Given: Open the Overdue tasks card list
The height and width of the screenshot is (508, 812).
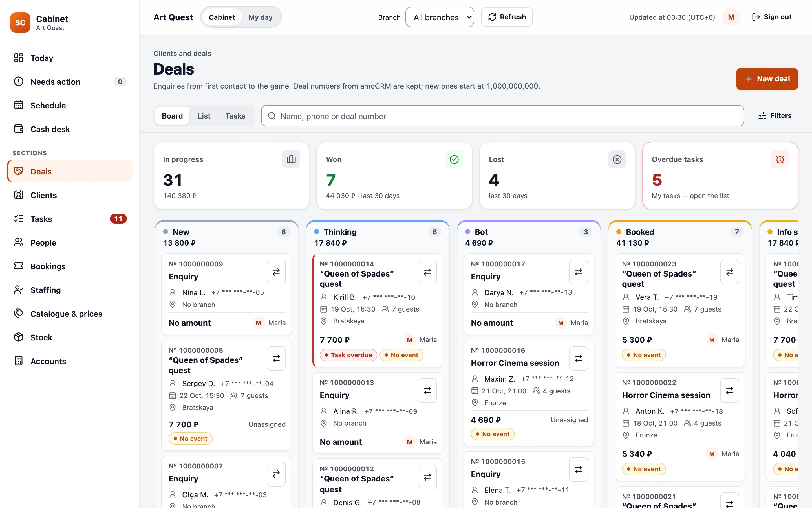Looking at the screenshot, I should click(720, 175).
